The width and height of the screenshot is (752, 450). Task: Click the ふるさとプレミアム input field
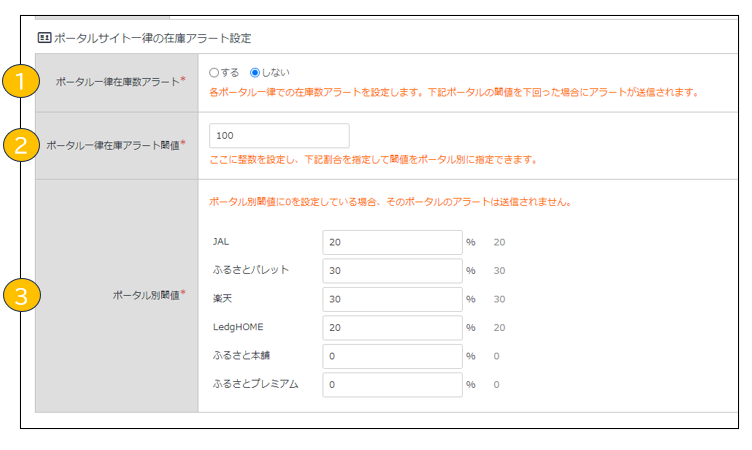click(392, 384)
